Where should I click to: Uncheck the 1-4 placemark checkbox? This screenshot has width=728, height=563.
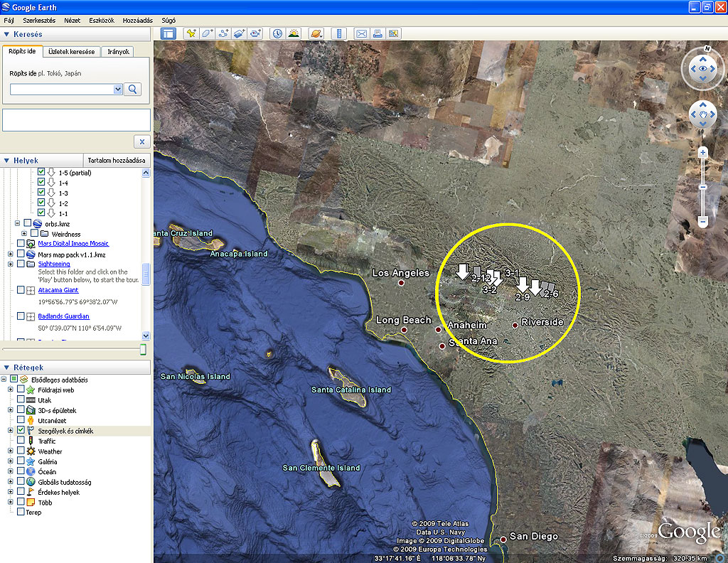point(41,183)
